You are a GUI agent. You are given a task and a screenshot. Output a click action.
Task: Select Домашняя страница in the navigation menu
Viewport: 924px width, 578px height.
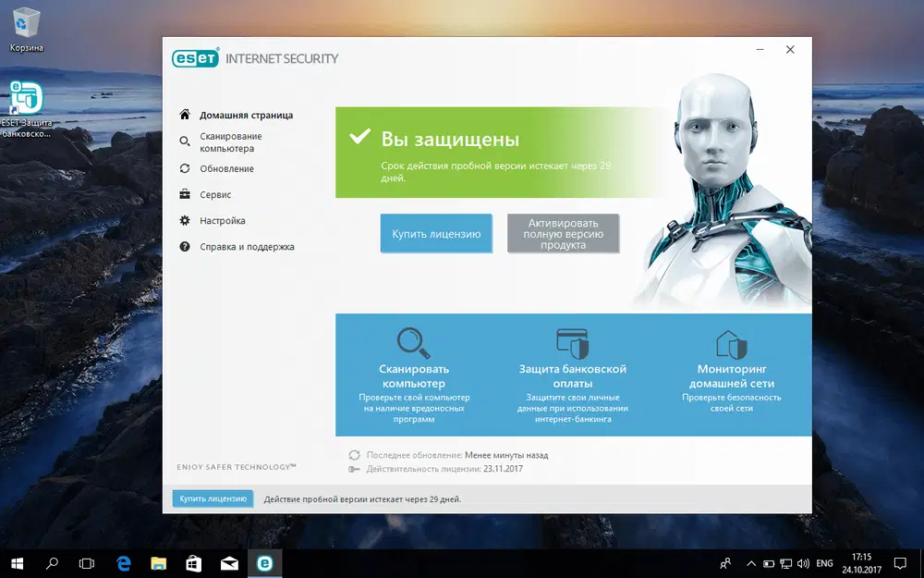(245, 115)
